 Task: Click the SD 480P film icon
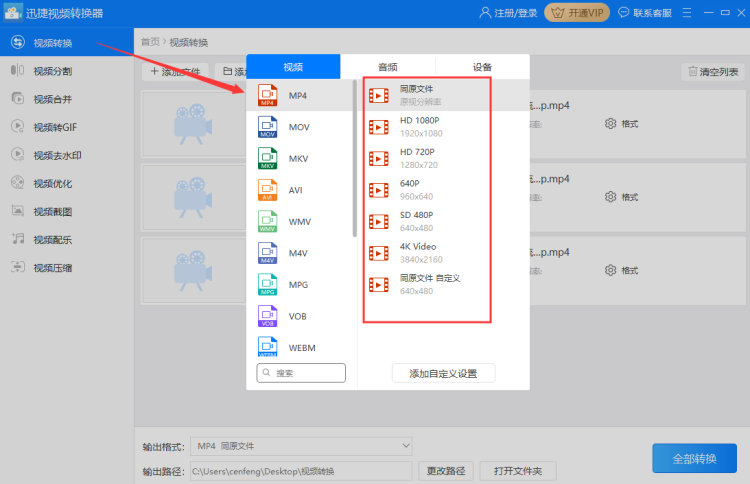click(379, 222)
